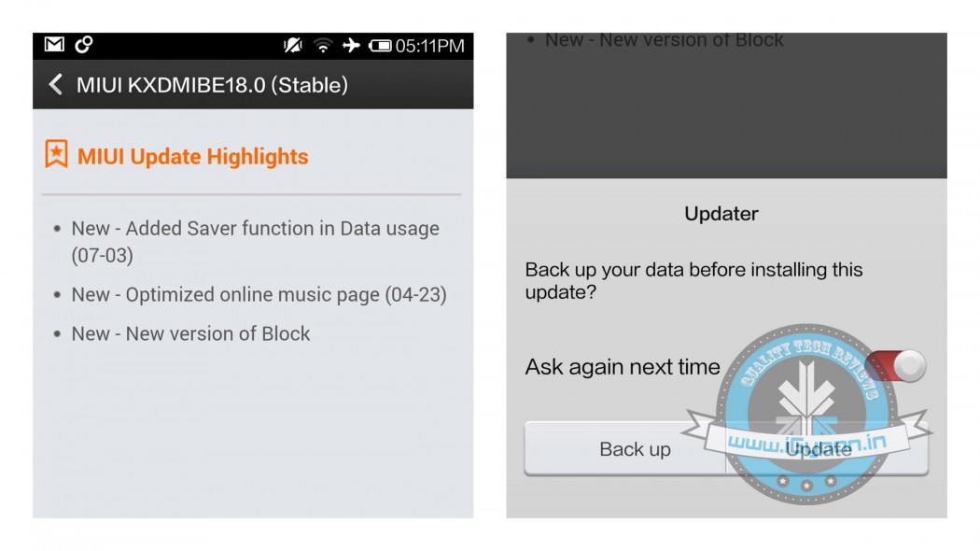Toggle the Ask again next time switch
Screen dimensions: 980x551
895,365
